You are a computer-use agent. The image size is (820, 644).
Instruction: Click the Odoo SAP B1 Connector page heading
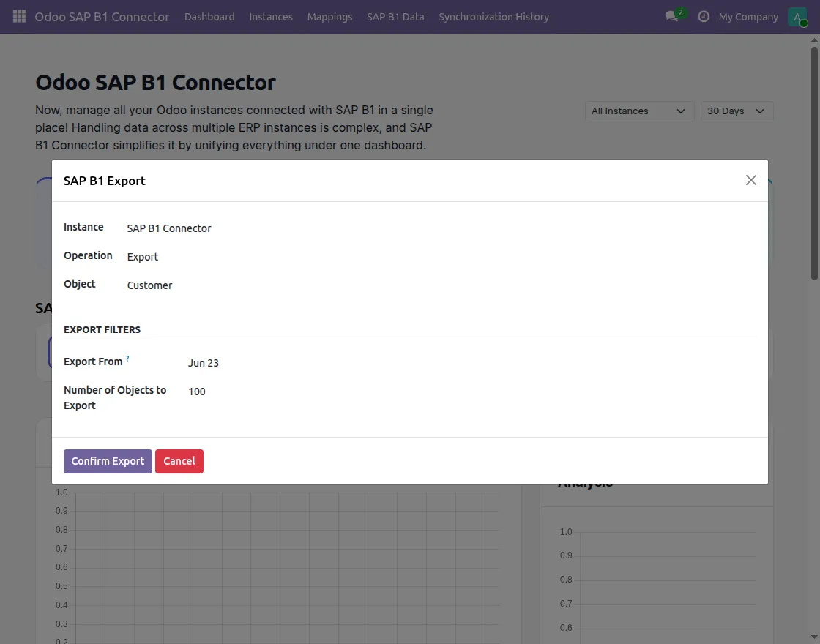(x=155, y=83)
